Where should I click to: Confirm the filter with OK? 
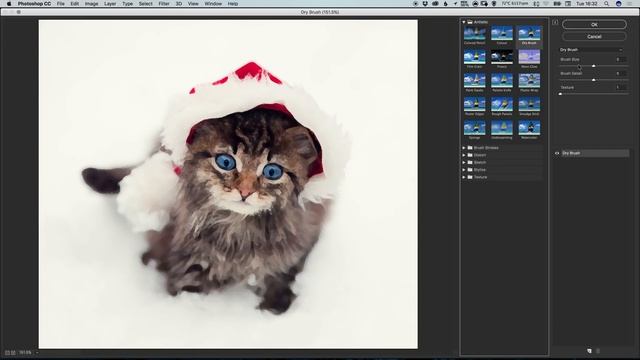(594, 24)
